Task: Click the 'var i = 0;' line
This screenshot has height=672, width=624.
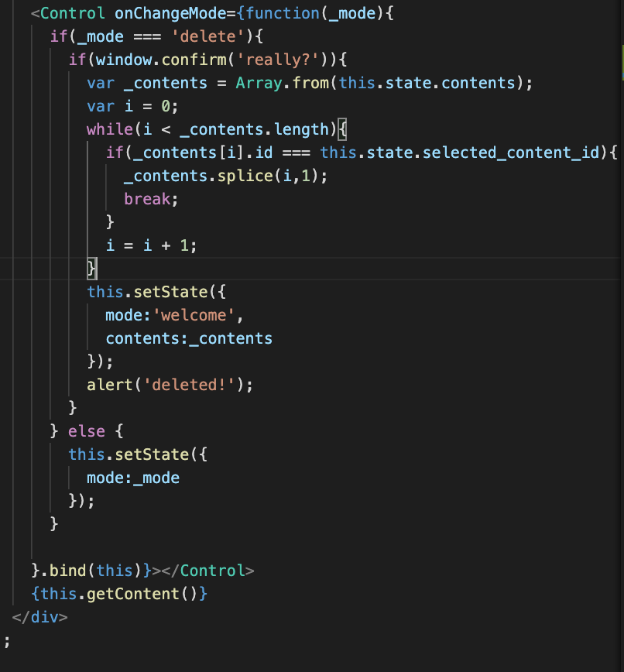Action: 132,106
